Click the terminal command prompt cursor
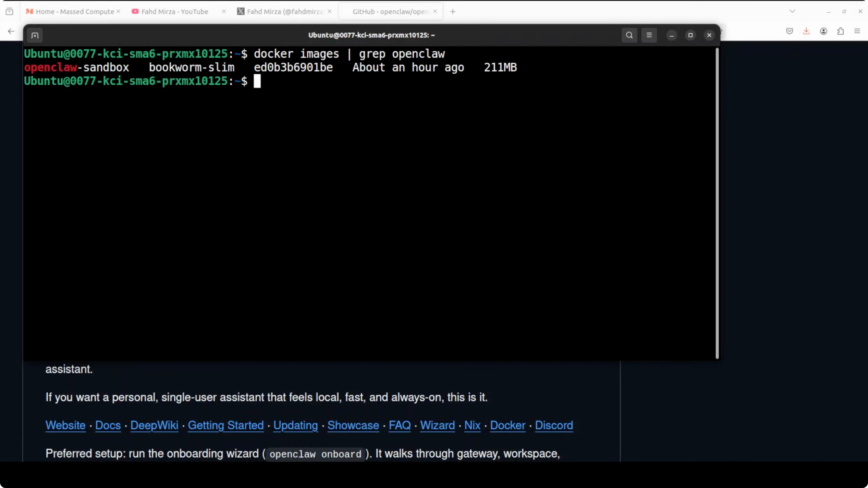Screen dimensions: 868x488 coord(257,81)
